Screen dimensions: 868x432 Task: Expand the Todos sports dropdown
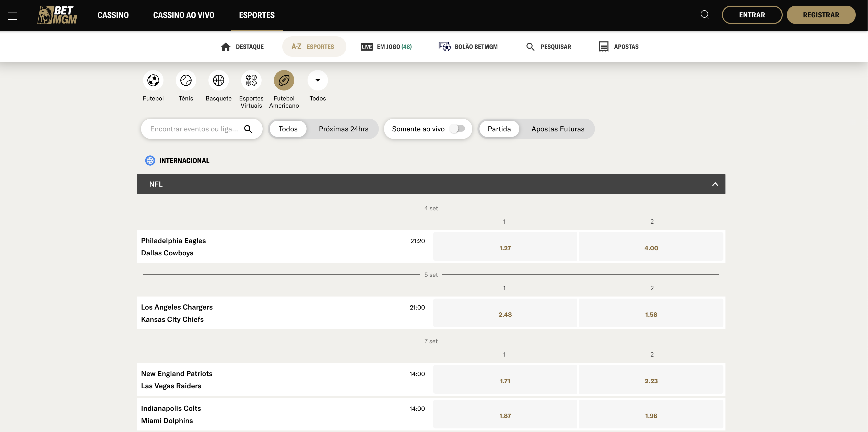318,80
